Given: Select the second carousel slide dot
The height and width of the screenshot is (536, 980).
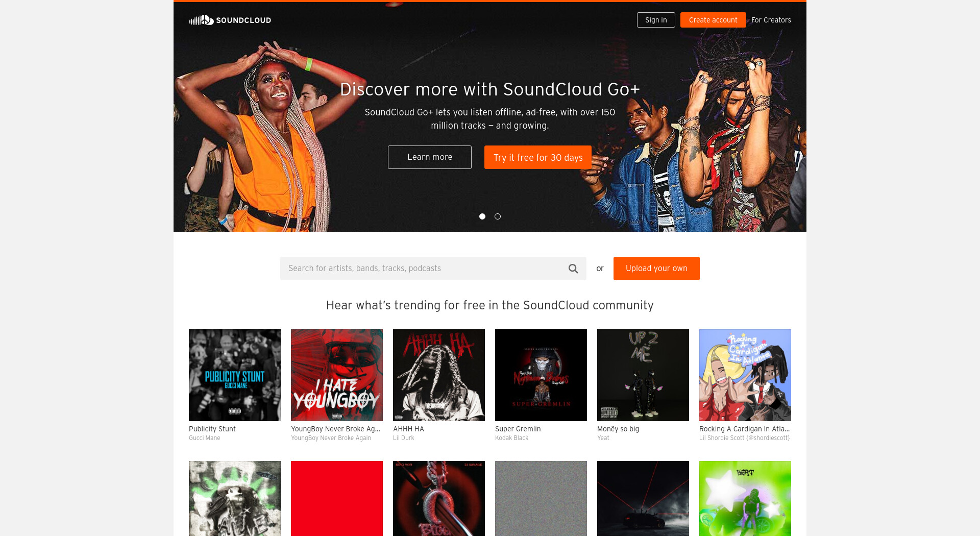Looking at the screenshot, I should point(498,216).
